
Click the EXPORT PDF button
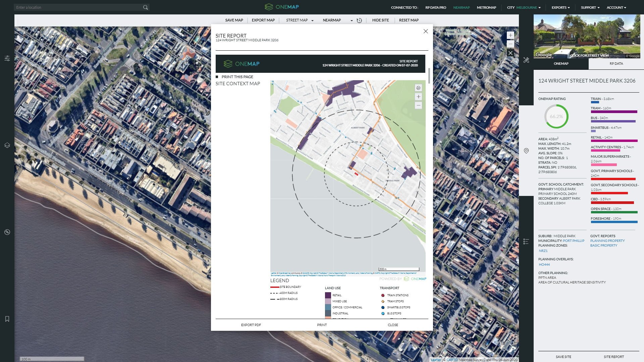pyautogui.click(x=250, y=325)
